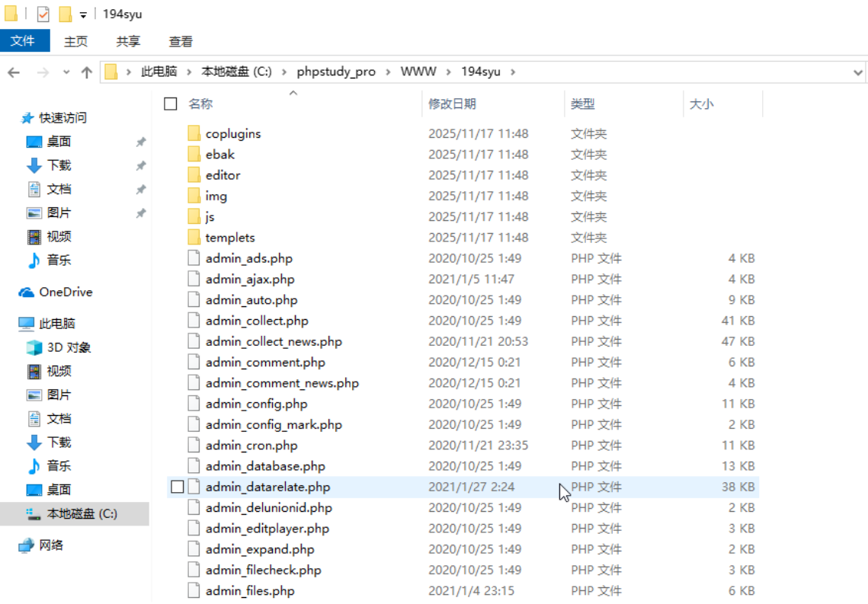Expand the recent locations dropdown arrow
Viewport: 868px width, 604px height.
click(x=66, y=72)
